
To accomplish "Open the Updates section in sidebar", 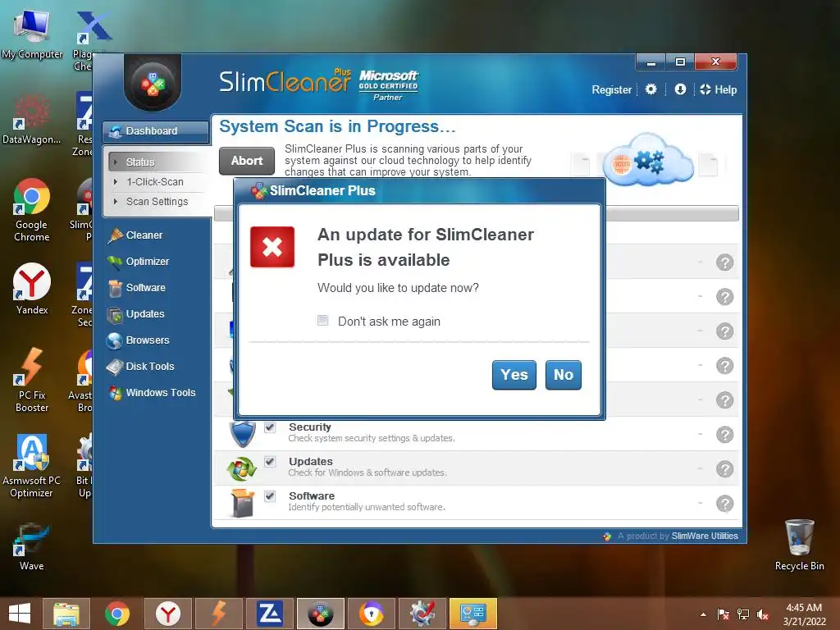I will coord(135,314).
